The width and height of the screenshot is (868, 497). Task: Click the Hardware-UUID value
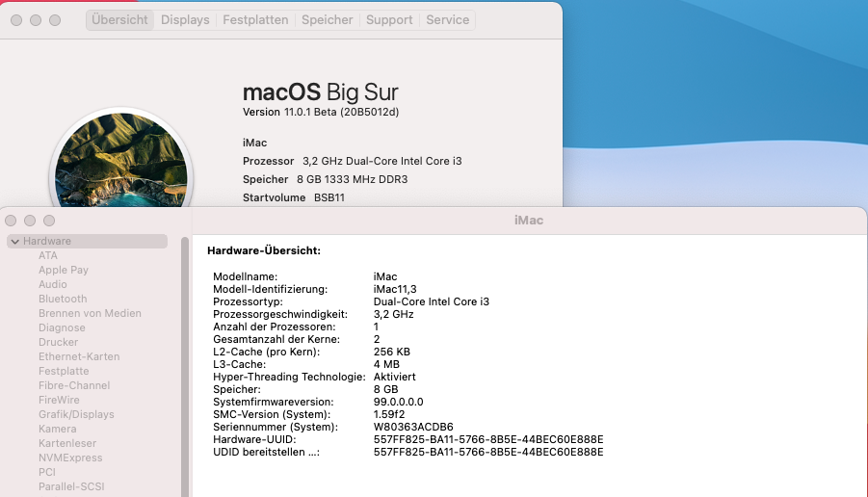point(488,439)
